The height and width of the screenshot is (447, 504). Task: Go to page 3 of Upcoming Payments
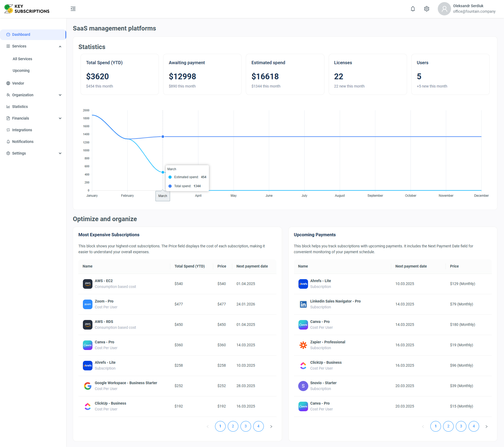[461, 426]
